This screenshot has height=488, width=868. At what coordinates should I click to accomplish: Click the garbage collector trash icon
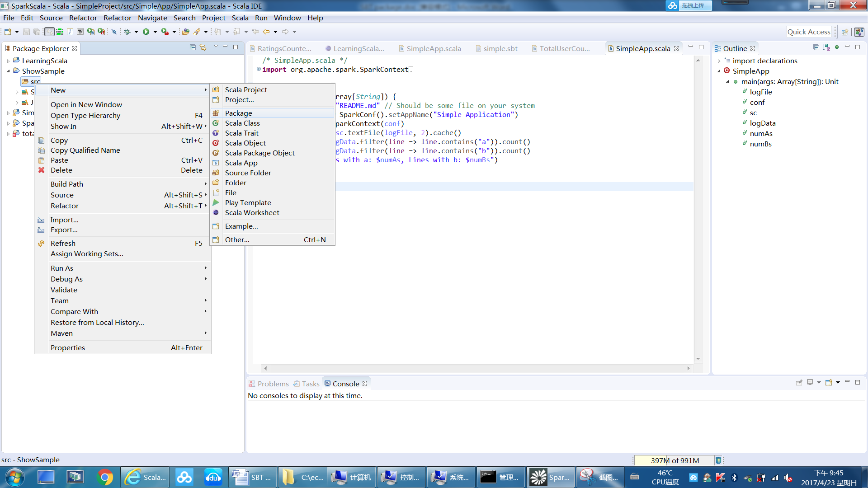click(x=718, y=460)
